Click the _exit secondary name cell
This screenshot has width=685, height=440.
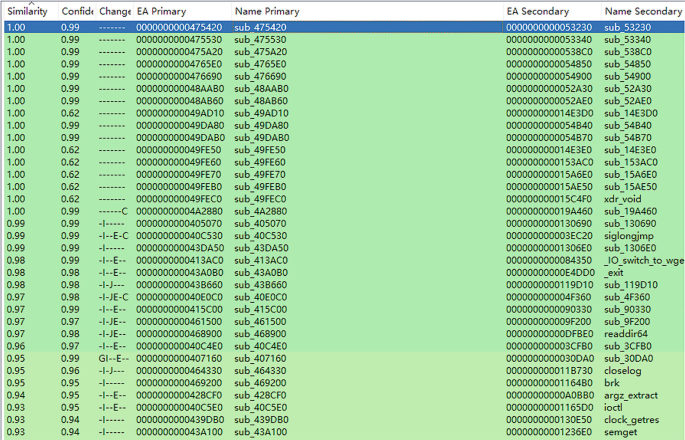point(615,272)
